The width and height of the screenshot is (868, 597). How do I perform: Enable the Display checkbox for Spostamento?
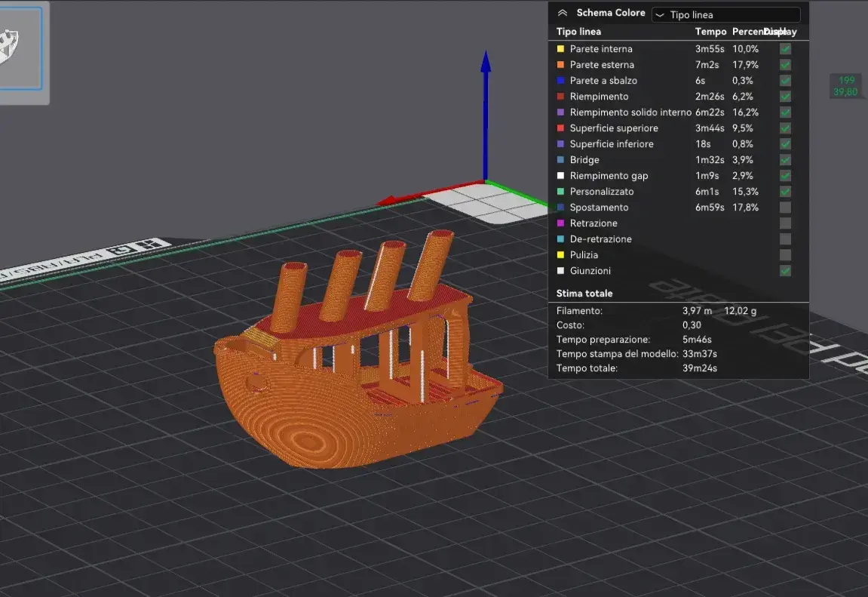tap(784, 207)
